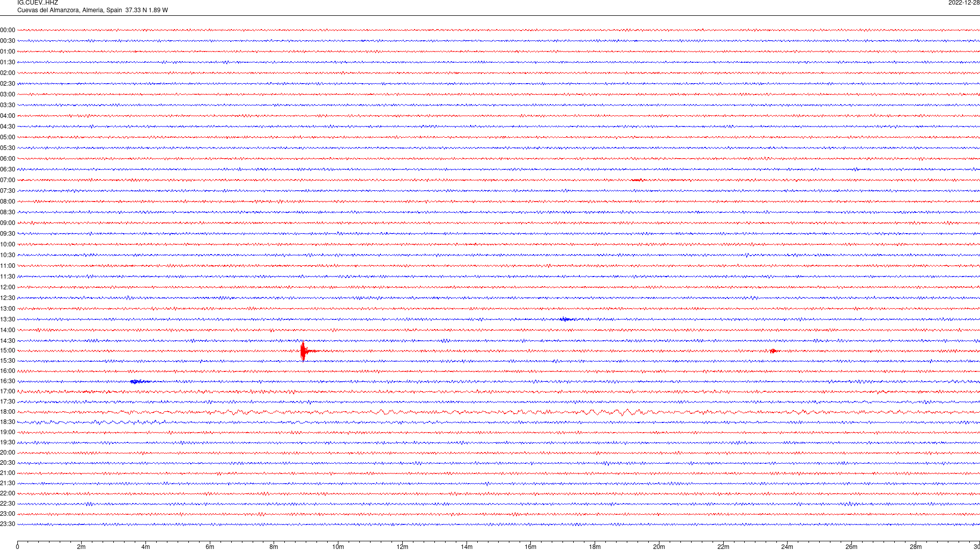980x551 pixels.
Task: Click the 22m tick on time axis
Action: pos(723,546)
